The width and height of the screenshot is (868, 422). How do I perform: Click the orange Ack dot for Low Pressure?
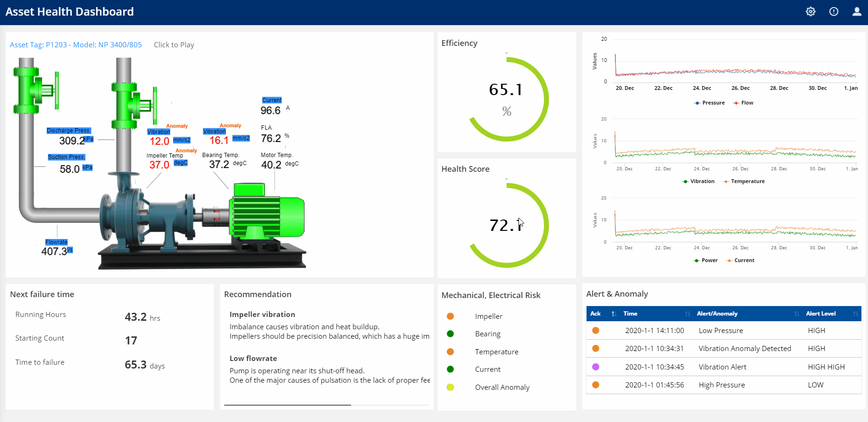[596, 331]
